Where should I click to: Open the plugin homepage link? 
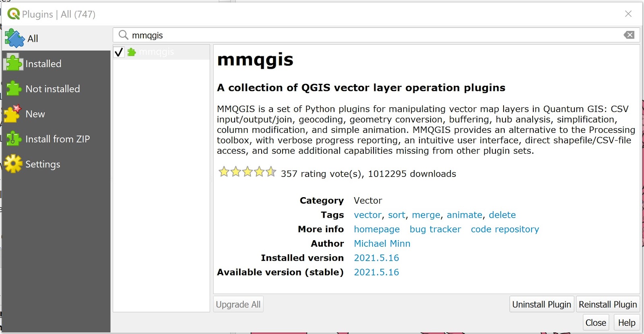(x=376, y=229)
